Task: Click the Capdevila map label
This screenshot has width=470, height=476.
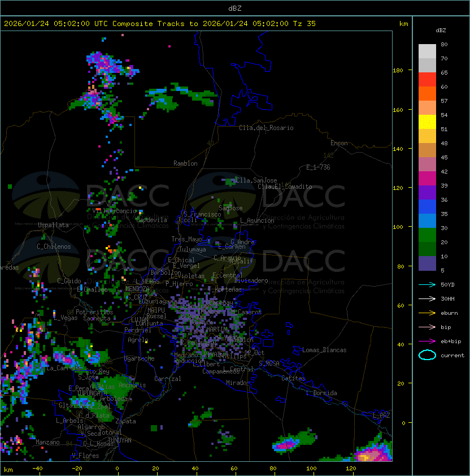Action: click(x=152, y=220)
